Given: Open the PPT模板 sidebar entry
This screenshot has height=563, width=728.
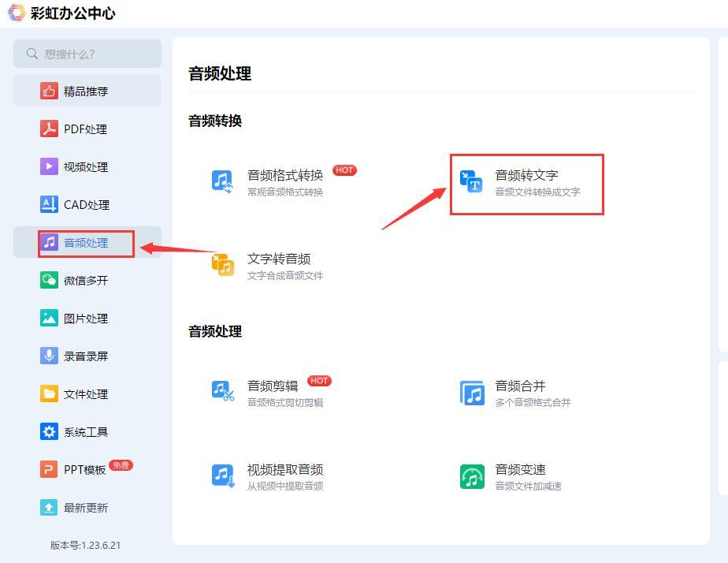Looking at the screenshot, I should point(87,470).
